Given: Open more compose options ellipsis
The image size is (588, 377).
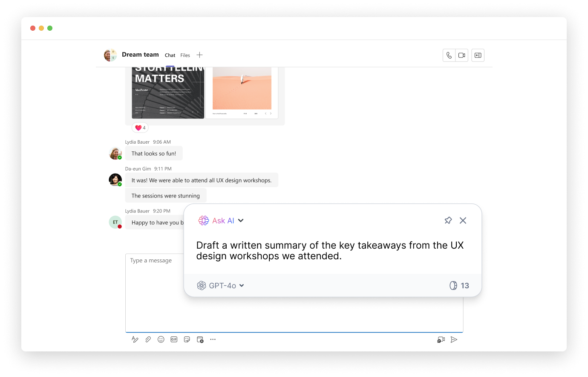Looking at the screenshot, I should (x=213, y=339).
